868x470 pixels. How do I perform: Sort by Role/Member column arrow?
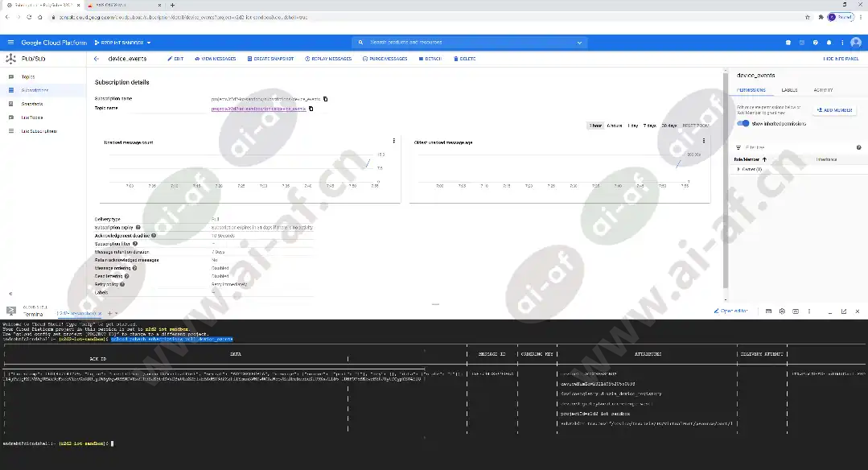(765, 159)
